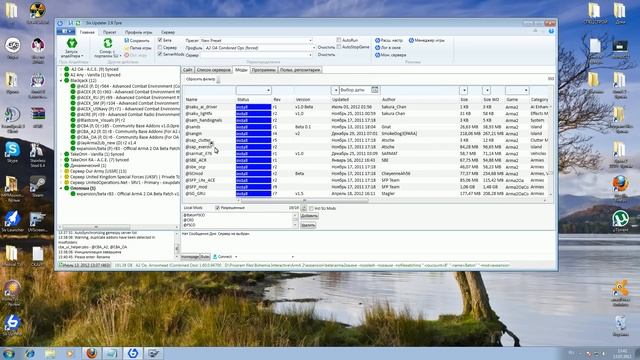
Task: Click the Сбросить фильтр button
Action: (x=200, y=79)
